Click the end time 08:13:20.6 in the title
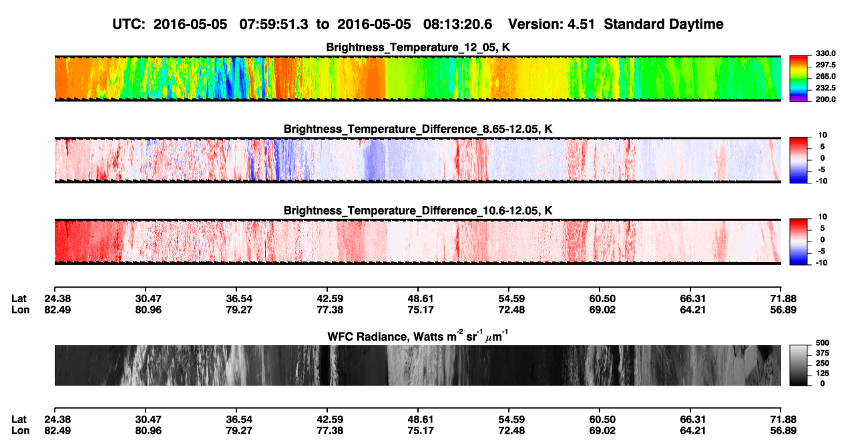 [458, 24]
